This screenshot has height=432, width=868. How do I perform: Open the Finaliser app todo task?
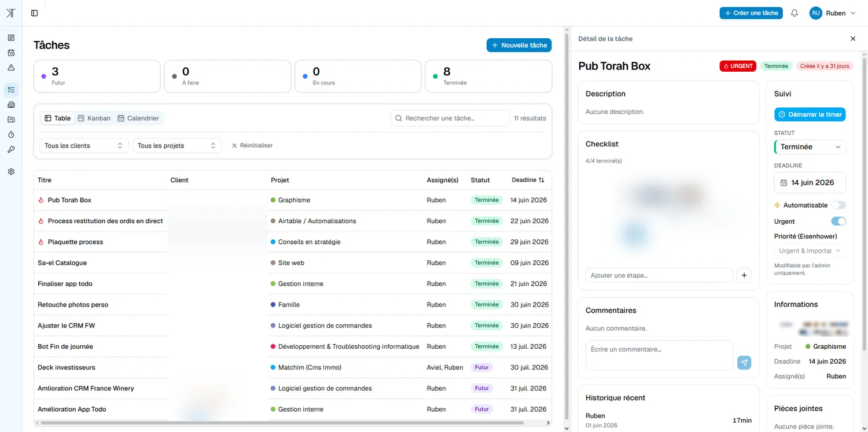click(293, 283)
